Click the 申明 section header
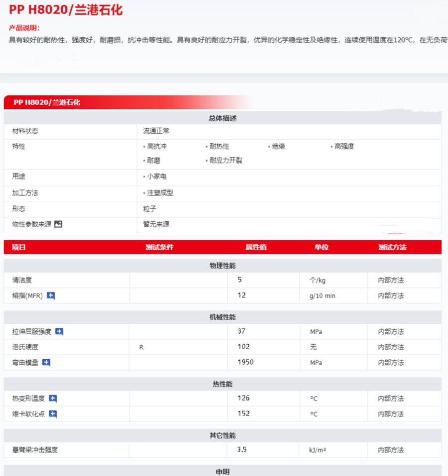Screen dimensions: 448x476 pyautogui.click(x=223, y=472)
